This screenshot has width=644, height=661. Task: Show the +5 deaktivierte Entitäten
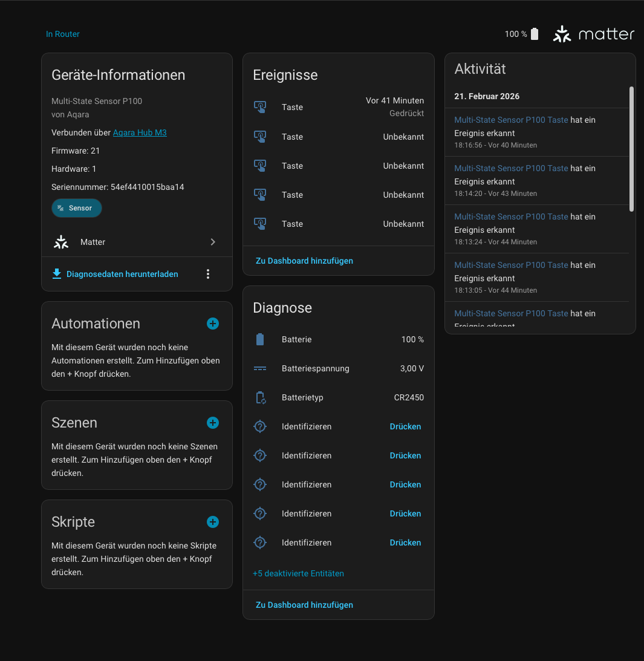coord(298,573)
